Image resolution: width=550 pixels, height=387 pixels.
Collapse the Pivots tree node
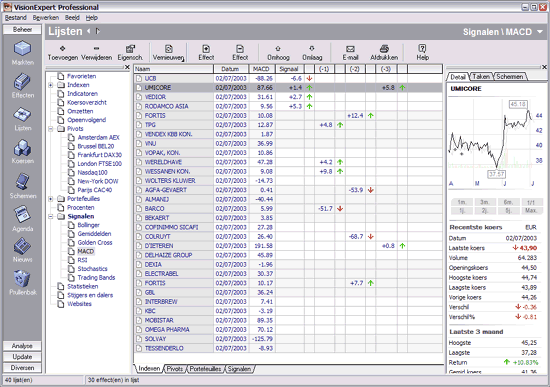point(51,129)
